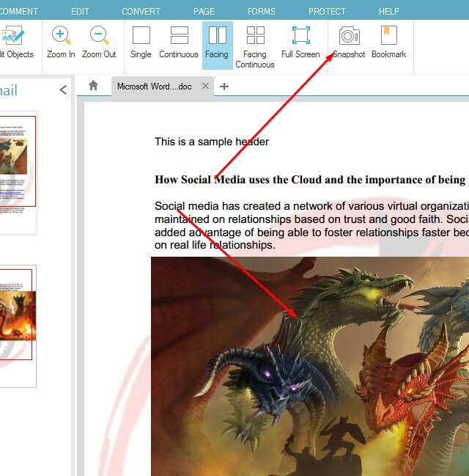Toggle the Facing page view
Image resolution: width=469 pixels, height=476 pixels.
(x=217, y=45)
